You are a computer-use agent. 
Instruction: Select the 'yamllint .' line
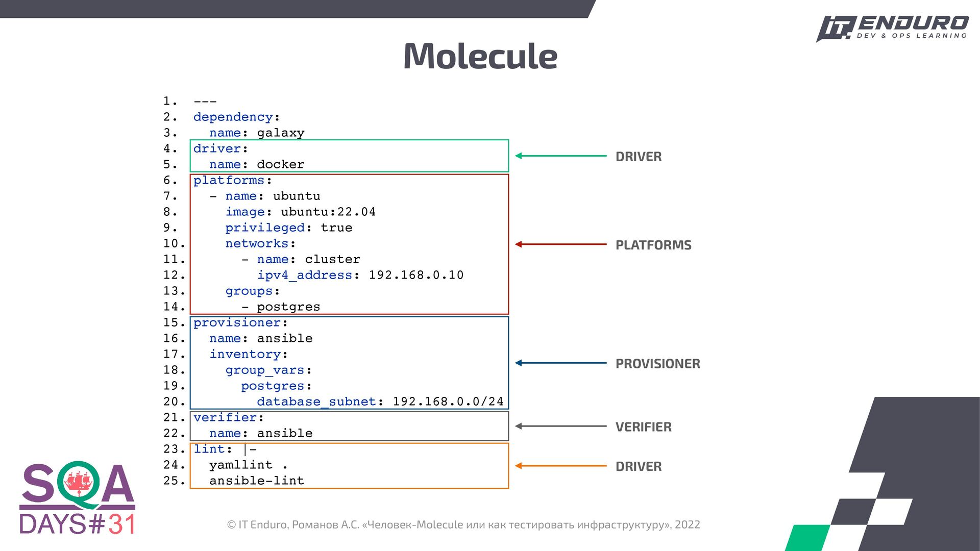pos(249,465)
